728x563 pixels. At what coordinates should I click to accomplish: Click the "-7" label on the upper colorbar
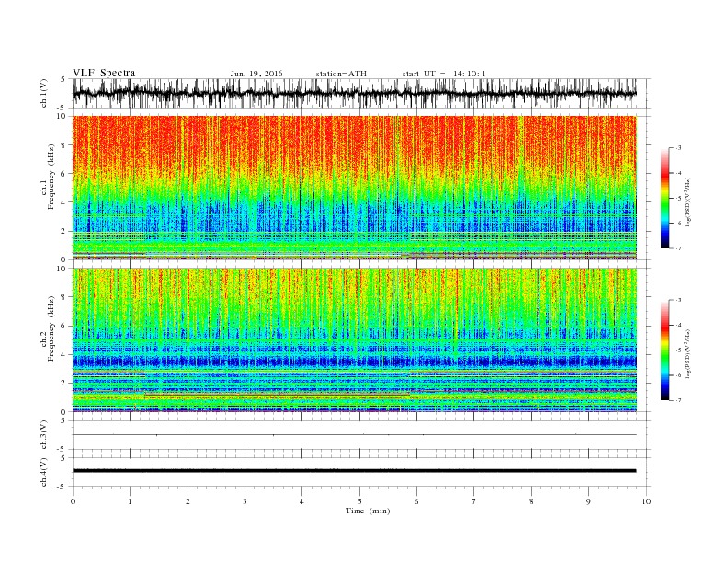[x=678, y=248]
